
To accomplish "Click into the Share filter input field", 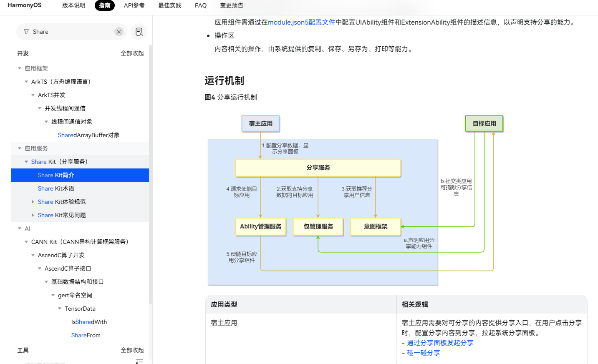I will click(72, 32).
